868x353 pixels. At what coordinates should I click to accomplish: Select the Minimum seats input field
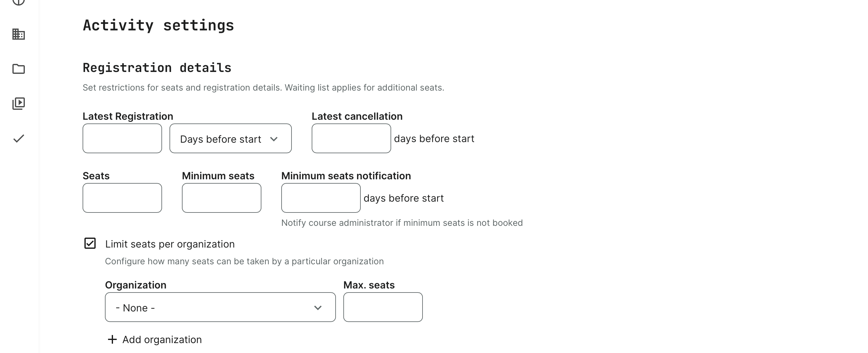[x=221, y=198]
